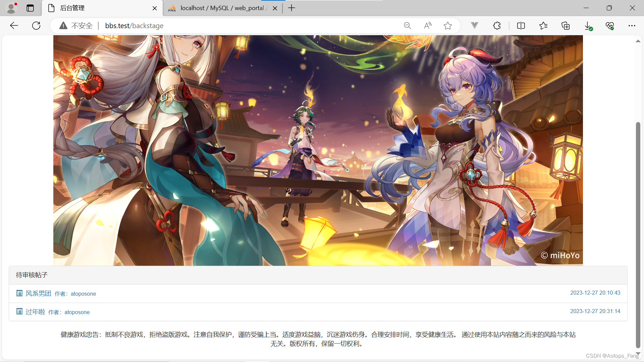Image resolution: width=644 pixels, height=362 pixels.
Task: Open the downloads icon
Action: click(x=588, y=26)
